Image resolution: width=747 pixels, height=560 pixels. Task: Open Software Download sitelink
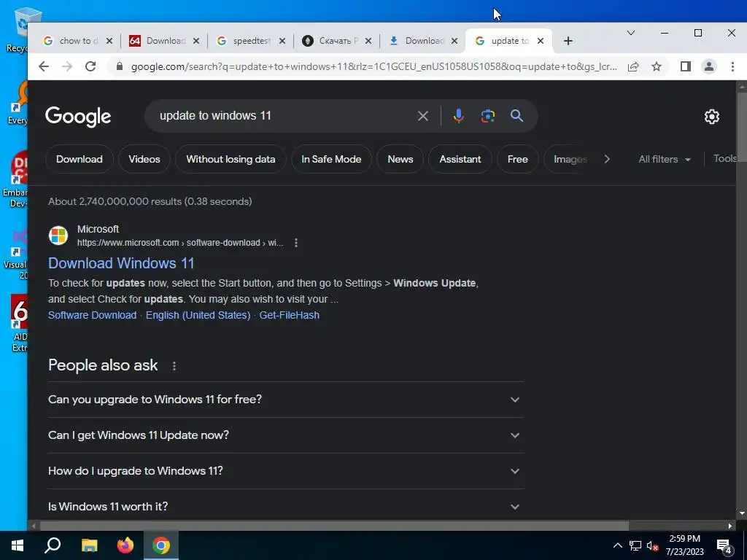click(x=93, y=315)
